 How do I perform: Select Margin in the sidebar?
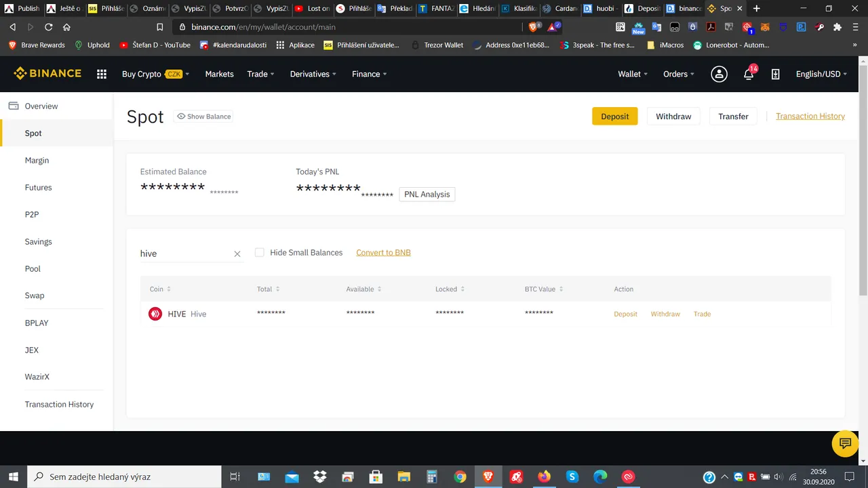click(x=37, y=161)
